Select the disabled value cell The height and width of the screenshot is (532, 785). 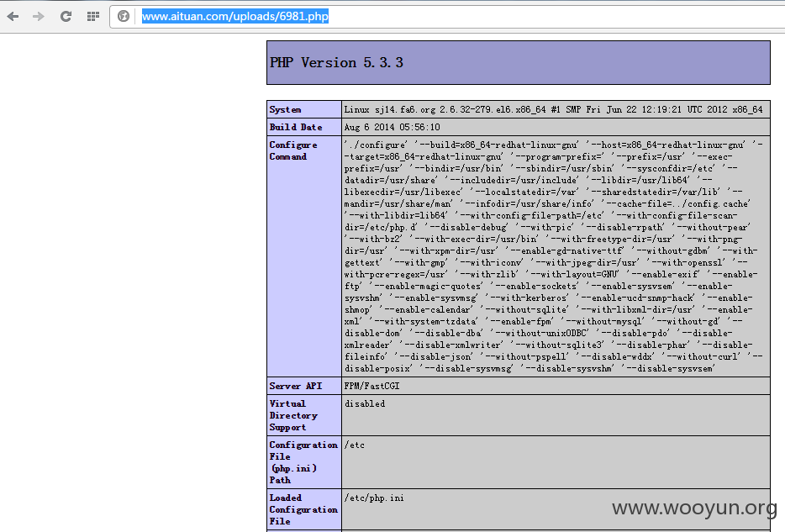click(x=556, y=415)
